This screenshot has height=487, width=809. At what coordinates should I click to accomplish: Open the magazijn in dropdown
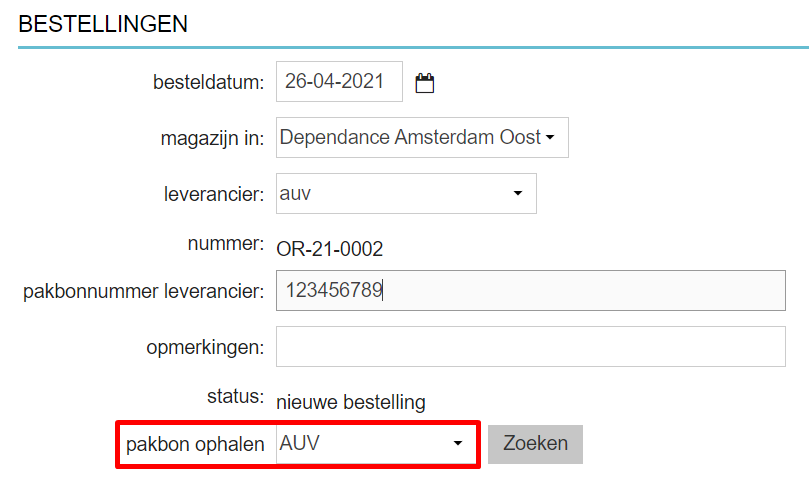421,137
